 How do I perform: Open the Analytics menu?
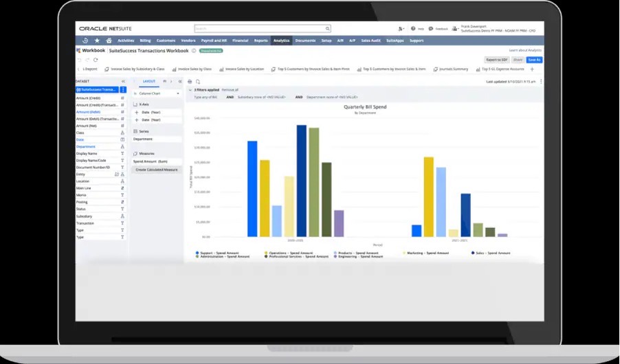pyautogui.click(x=282, y=41)
